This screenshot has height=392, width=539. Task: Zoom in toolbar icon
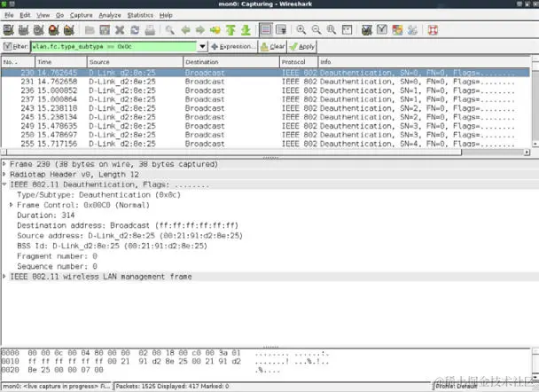point(301,30)
